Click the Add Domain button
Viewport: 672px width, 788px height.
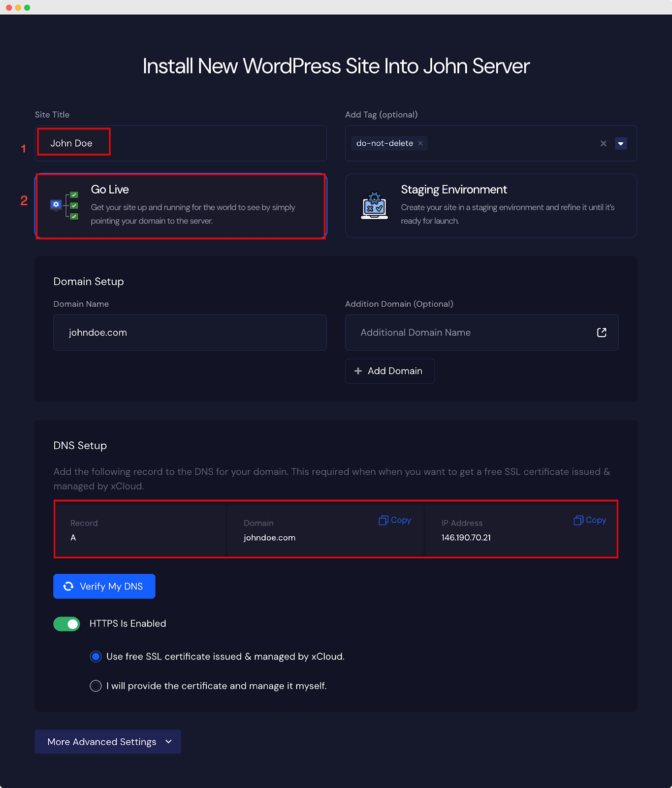tap(389, 371)
